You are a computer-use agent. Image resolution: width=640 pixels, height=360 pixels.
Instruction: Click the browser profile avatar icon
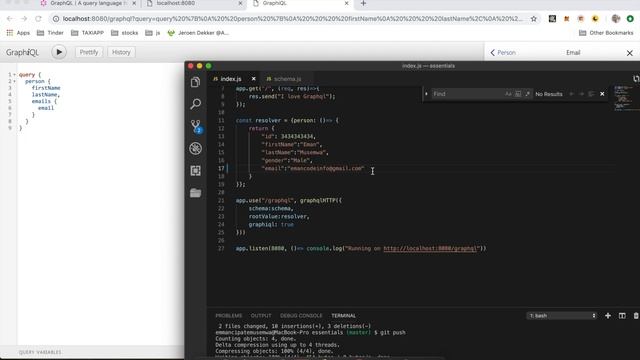(x=616, y=18)
